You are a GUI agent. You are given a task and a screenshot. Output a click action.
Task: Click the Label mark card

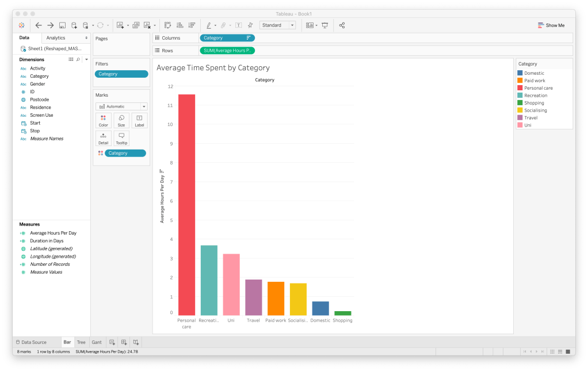click(139, 120)
